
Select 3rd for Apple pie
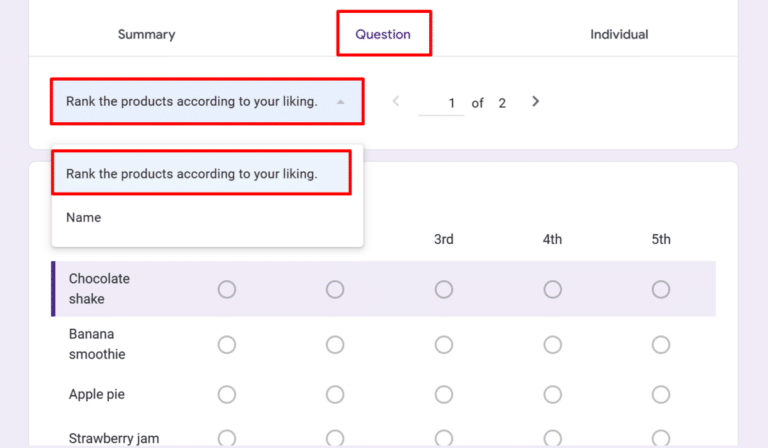point(444,394)
